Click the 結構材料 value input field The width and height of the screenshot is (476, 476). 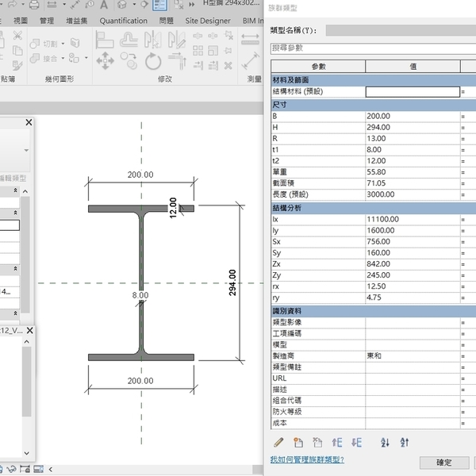[x=413, y=92]
